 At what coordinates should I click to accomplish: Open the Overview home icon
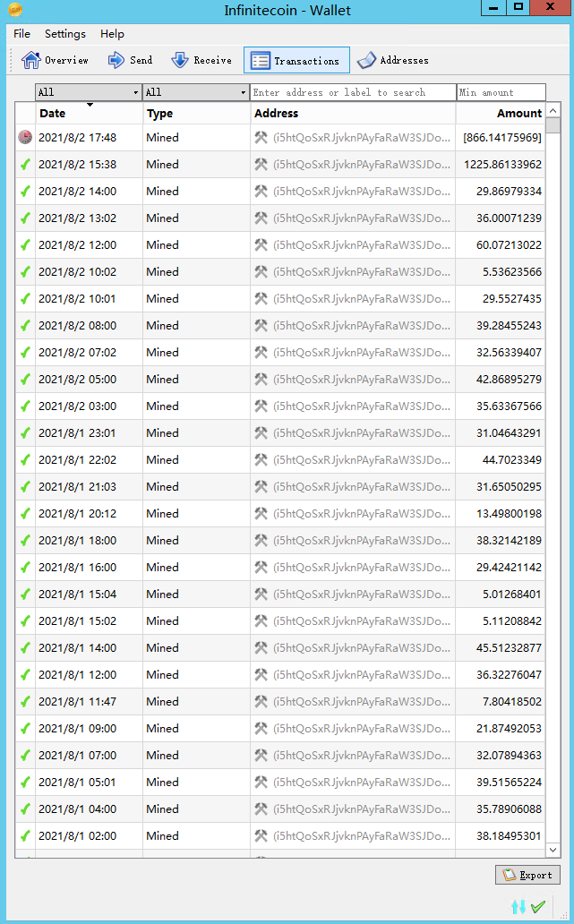click(30, 60)
